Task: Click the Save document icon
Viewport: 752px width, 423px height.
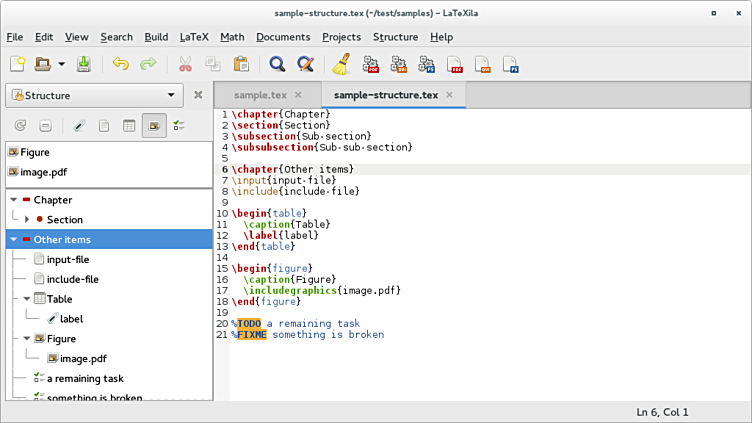Action: coord(84,64)
